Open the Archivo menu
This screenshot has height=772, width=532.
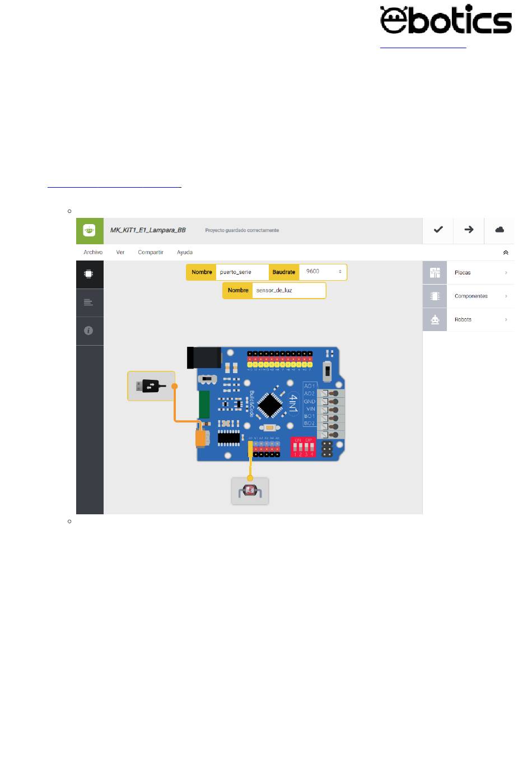pos(93,253)
